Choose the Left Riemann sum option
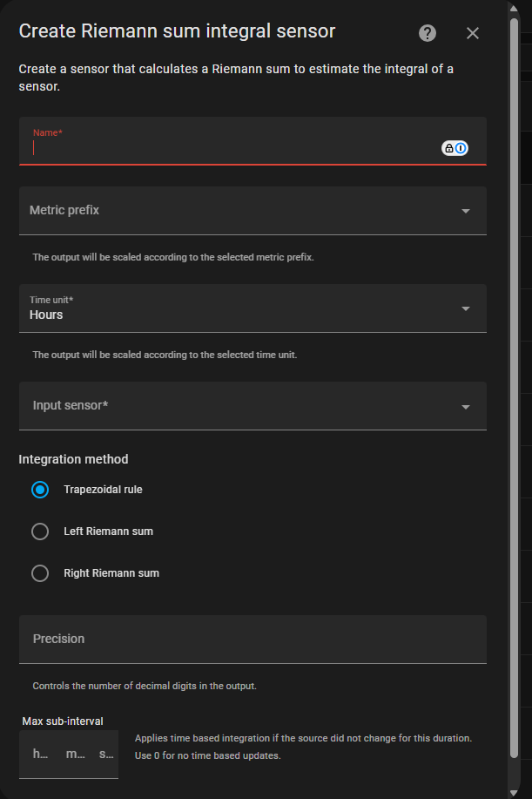This screenshot has height=799, width=532. pyautogui.click(x=40, y=532)
